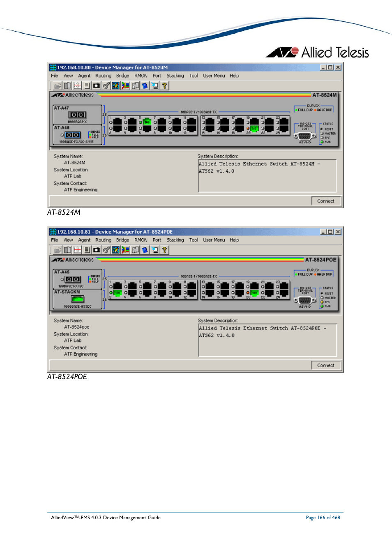
Task: Click the monitor with arrow icon in AT-8524POE toolbar
Action: pyautogui.click(x=155, y=250)
